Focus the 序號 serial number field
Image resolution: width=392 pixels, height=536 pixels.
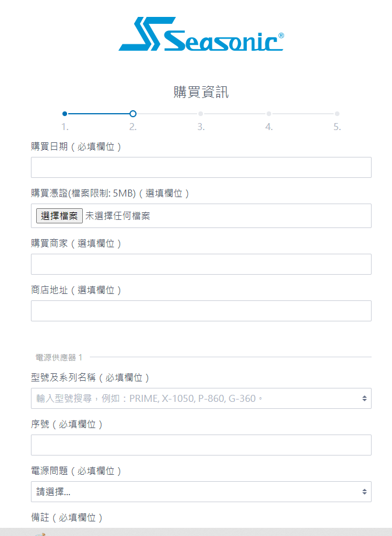pyautogui.click(x=201, y=445)
